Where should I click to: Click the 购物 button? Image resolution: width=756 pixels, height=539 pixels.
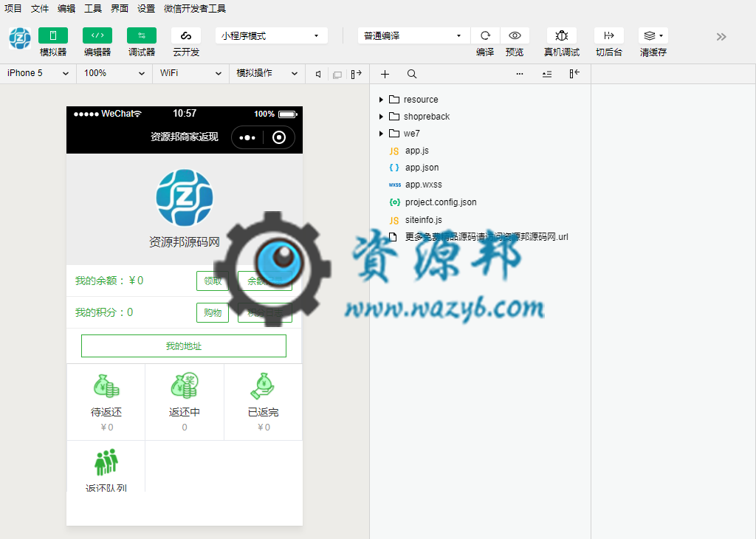pyautogui.click(x=213, y=313)
